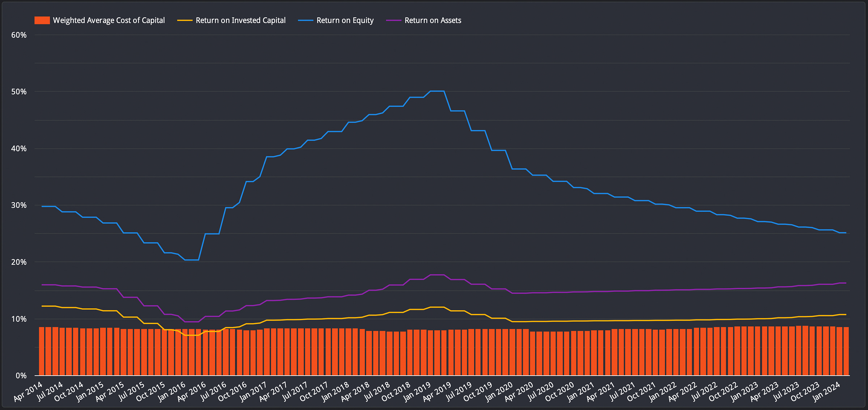Toggle Weighted Average Cost of Capital series
Screen dimensions: 868x410
[x=109, y=20]
